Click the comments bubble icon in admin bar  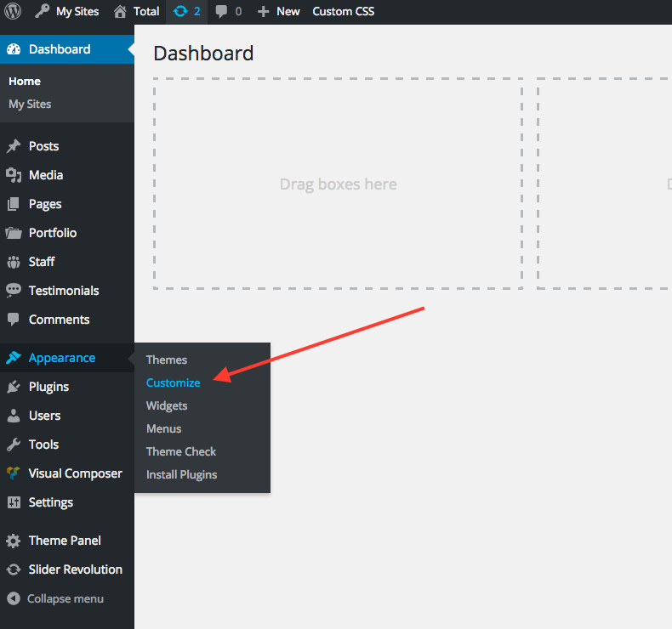tap(221, 12)
